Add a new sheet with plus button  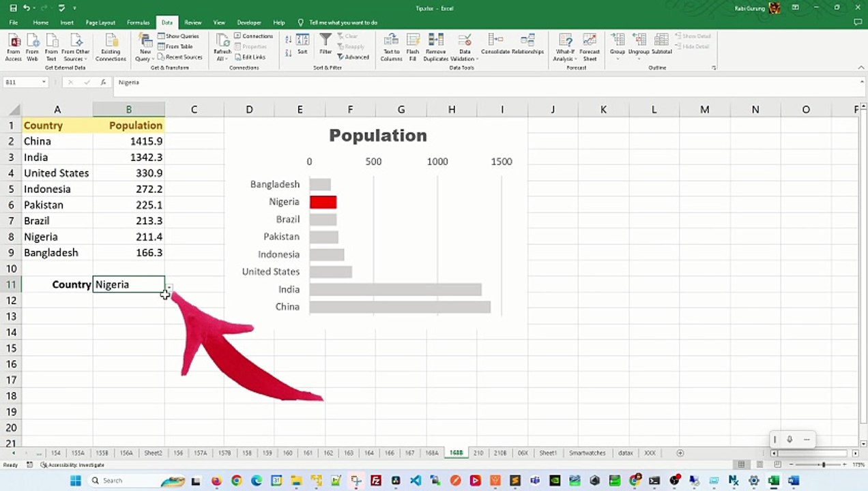(x=680, y=453)
